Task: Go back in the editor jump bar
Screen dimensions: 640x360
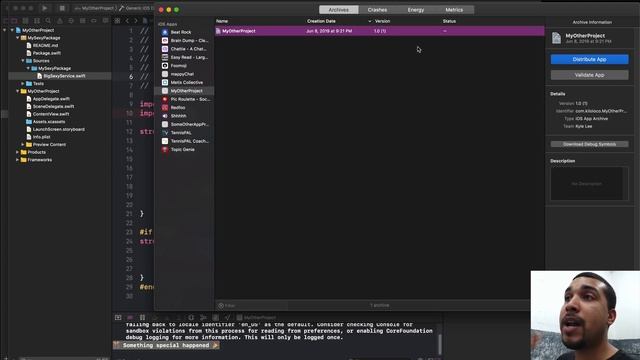Action: [127, 20]
